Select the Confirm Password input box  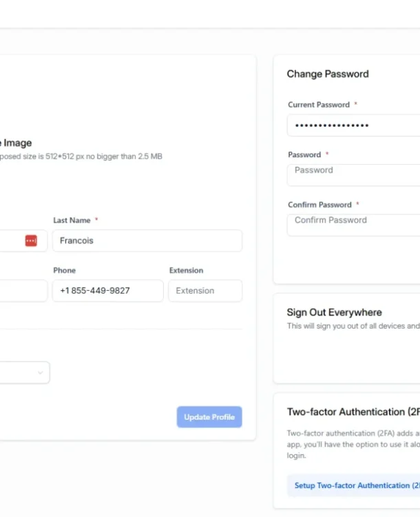(x=353, y=225)
